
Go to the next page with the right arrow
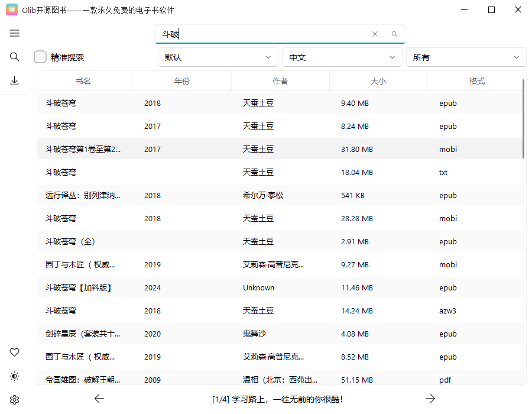click(x=430, y=399)
